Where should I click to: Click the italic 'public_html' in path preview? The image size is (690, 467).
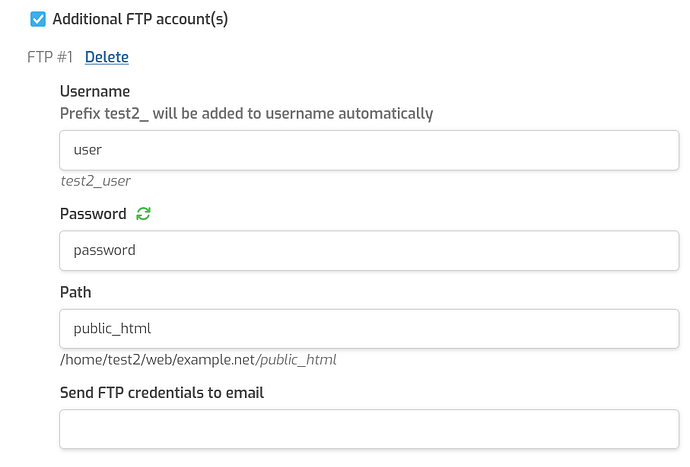click(297, 359)
